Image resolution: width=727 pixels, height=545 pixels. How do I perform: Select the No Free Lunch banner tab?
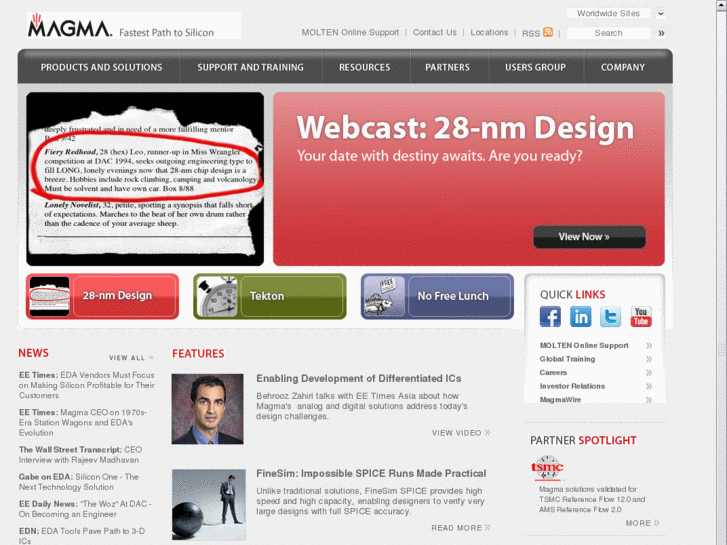pyautogui.click(x=437, y=296)
